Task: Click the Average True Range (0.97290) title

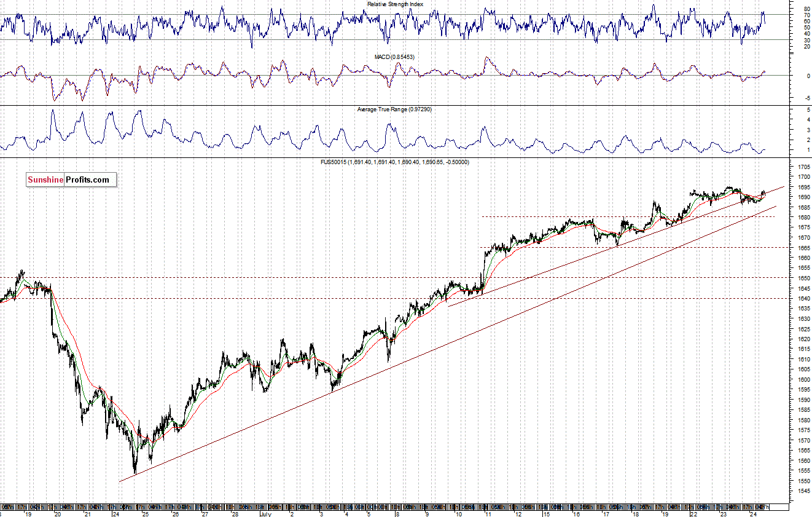Action: pyautogui.click(x=394, y=109)
